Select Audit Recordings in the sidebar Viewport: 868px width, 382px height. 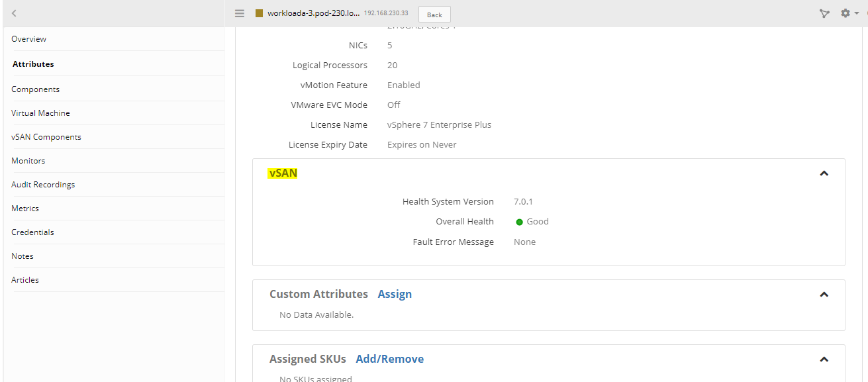pos(42,184)
